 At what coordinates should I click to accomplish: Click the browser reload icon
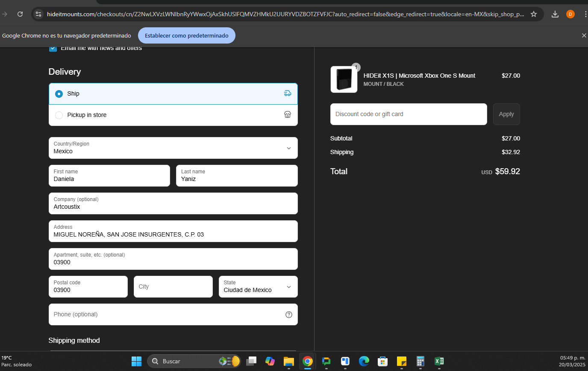tap(20, 14)
